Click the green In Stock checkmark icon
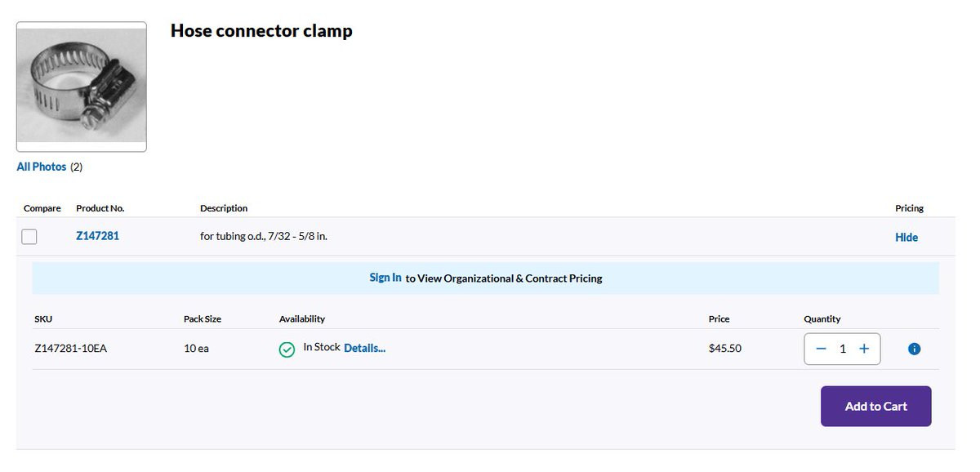Viewport: 980px width, 472px height. (x=287, y=350)
